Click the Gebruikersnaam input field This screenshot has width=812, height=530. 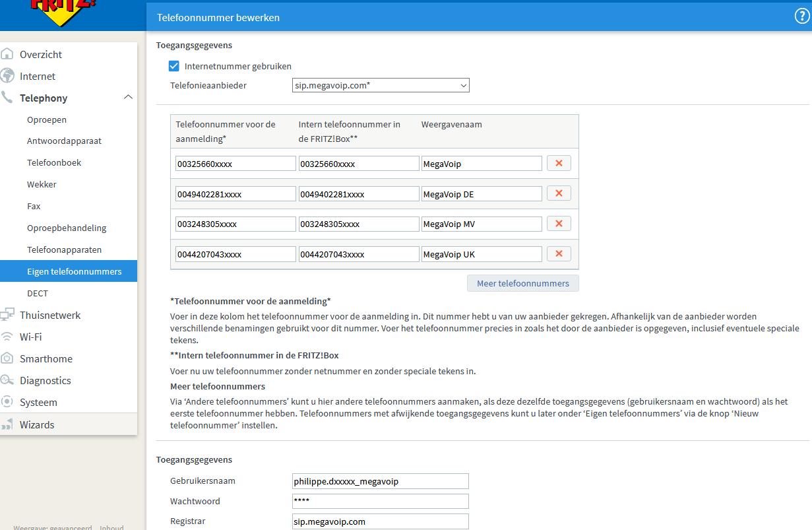tap(380, 481)
